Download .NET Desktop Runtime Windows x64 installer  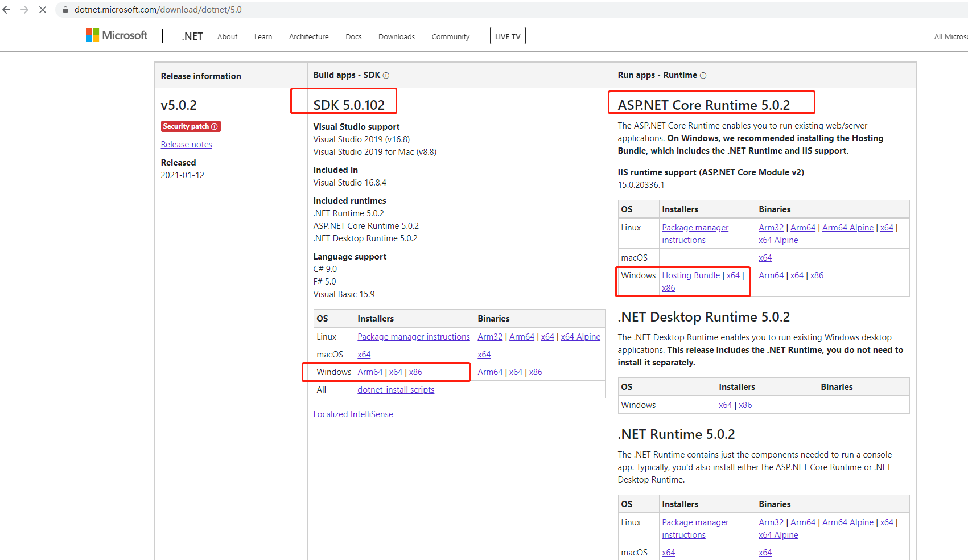pyautogui.click(x=726, y=405)
